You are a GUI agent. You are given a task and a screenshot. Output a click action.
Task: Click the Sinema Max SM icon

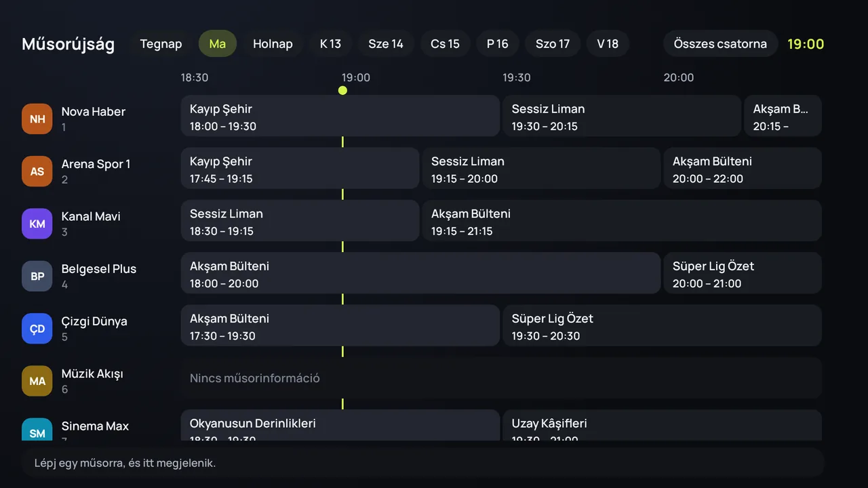(x=37, y=430)
